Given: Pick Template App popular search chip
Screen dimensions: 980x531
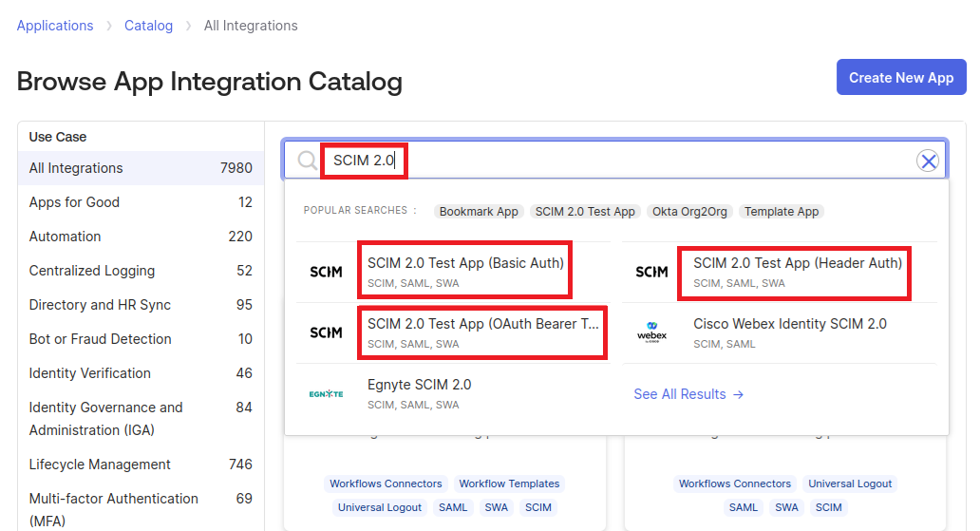Looking at the screenshot, I should [781, 212].
